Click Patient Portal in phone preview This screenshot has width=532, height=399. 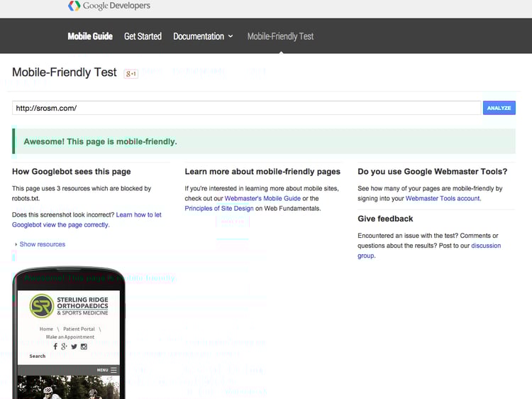click(79, 329)
